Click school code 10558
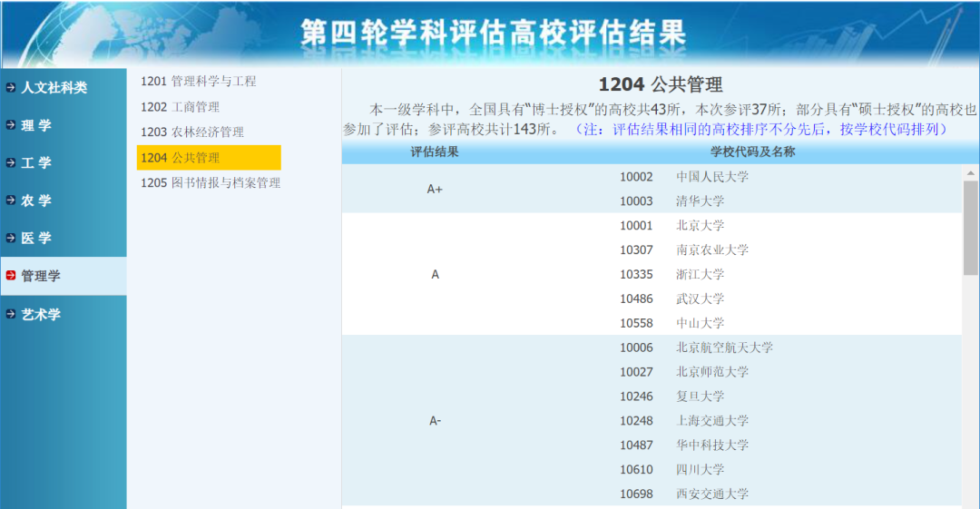The width and height of the screenshot is (980, 509). [x=636, y=323]
